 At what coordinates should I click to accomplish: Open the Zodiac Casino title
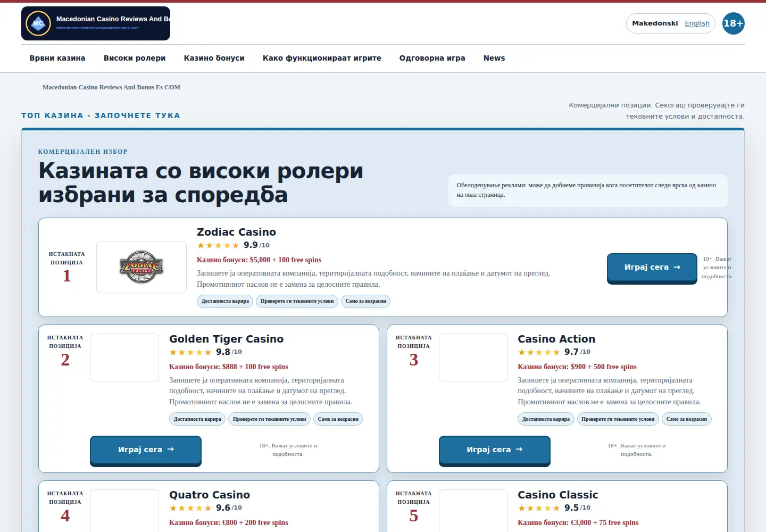[x=236, y=232]
